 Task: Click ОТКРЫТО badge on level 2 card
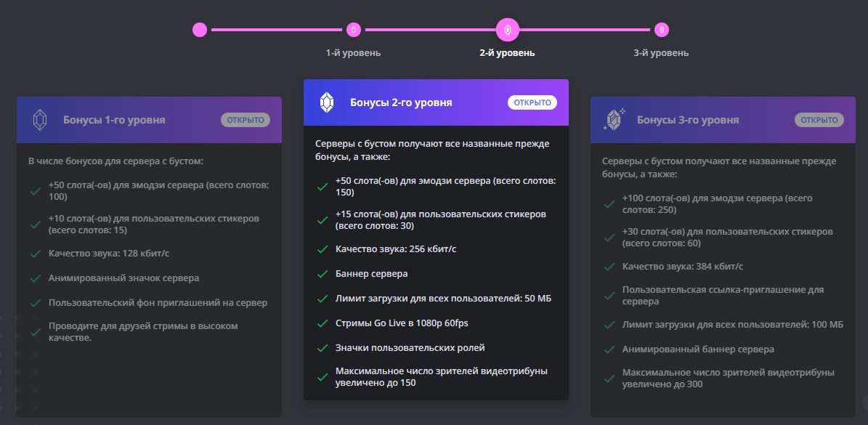(x=532, y=102)
